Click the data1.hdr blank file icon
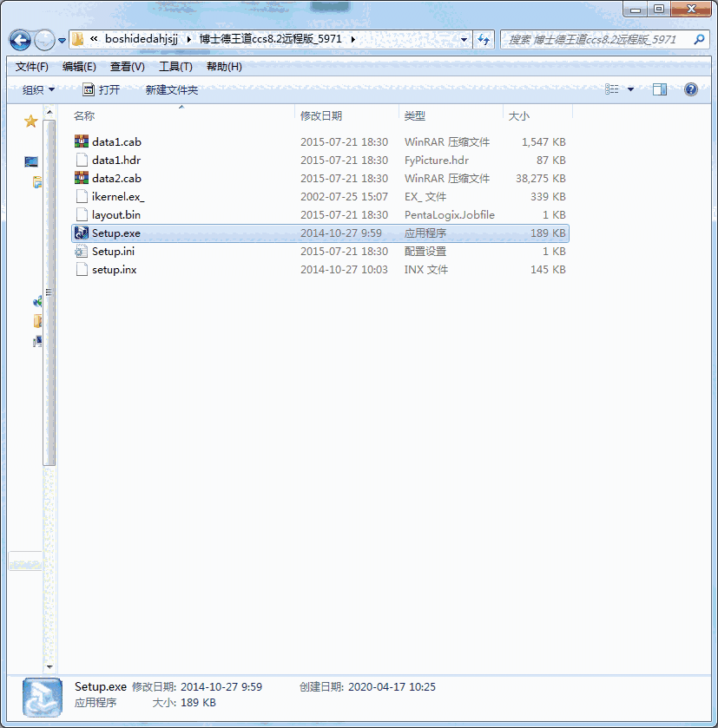This screenshot has height=728, width=718. pyautogui.click(x=82, y=160)
